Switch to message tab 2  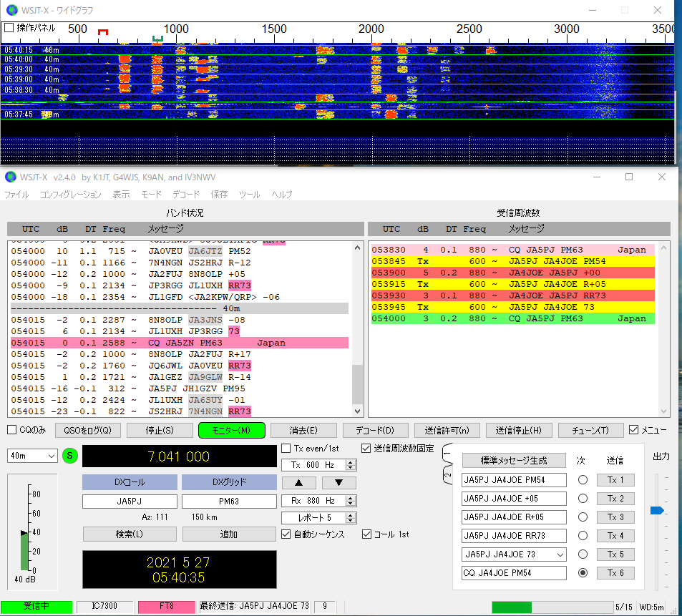448,474
